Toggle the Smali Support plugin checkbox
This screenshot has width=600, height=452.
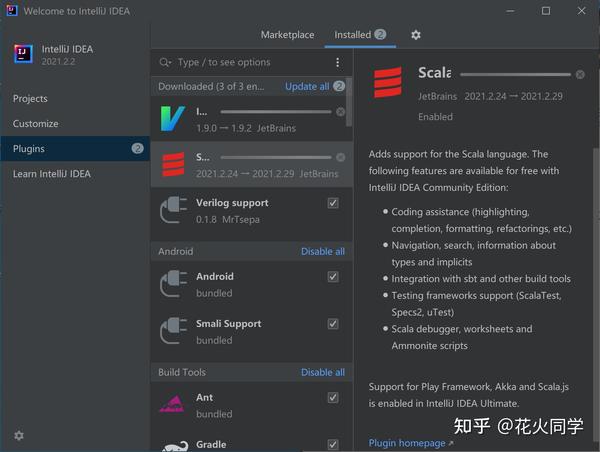click(333, 324)
